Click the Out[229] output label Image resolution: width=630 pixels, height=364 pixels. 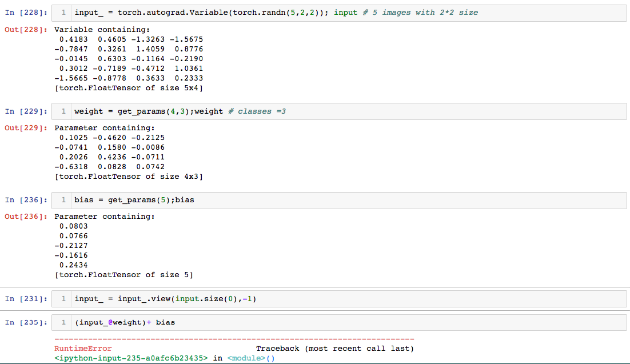coord(26,128)
